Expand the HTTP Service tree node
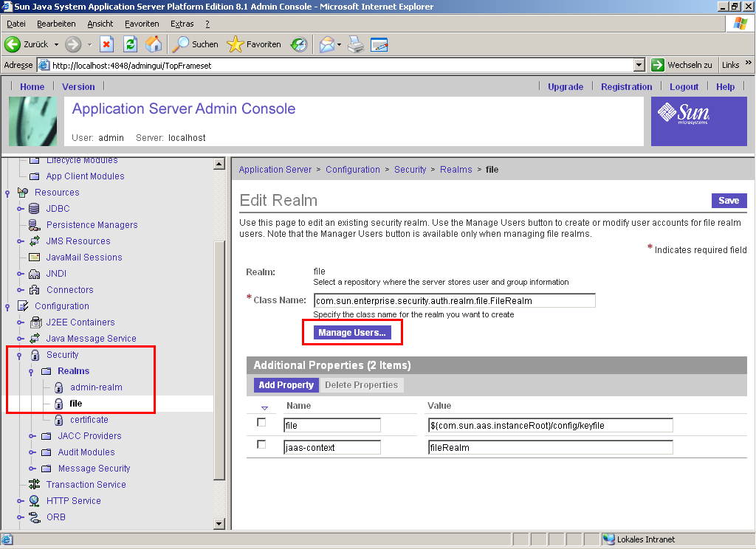The height and width of the screenshot is (549, 756). pyautogui.click(x=20, y=501)
